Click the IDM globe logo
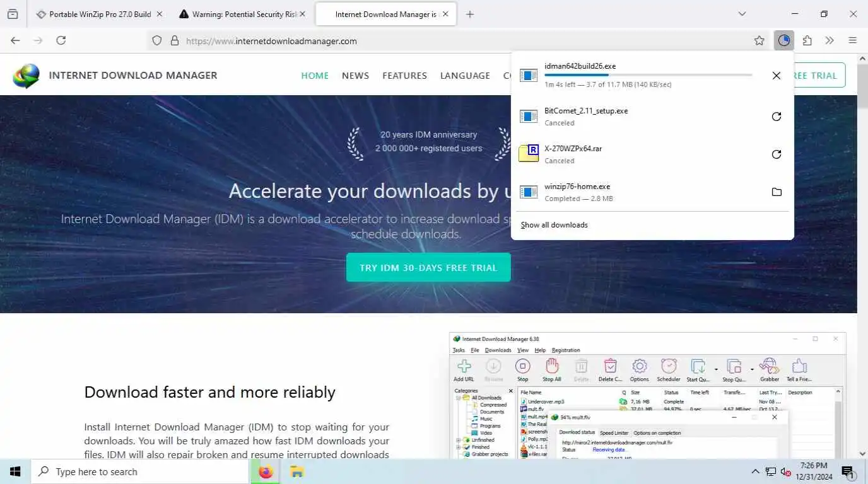Viewport: 868px width, 484px height. [26, 76]
